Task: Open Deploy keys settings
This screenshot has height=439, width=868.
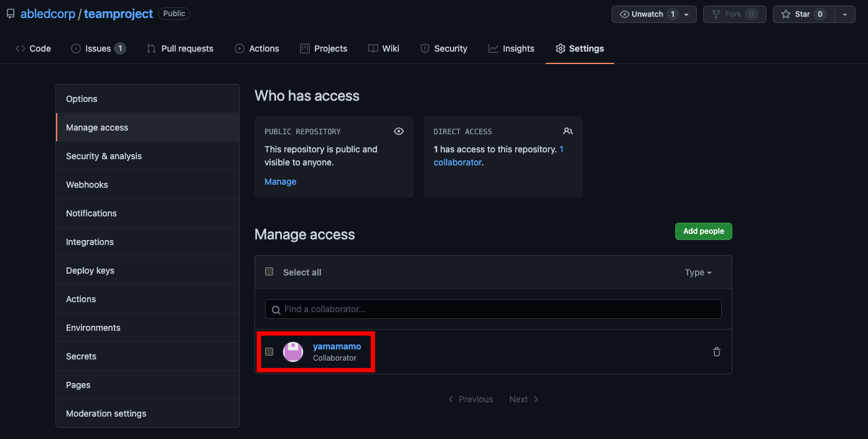Action: coord(147,270)
